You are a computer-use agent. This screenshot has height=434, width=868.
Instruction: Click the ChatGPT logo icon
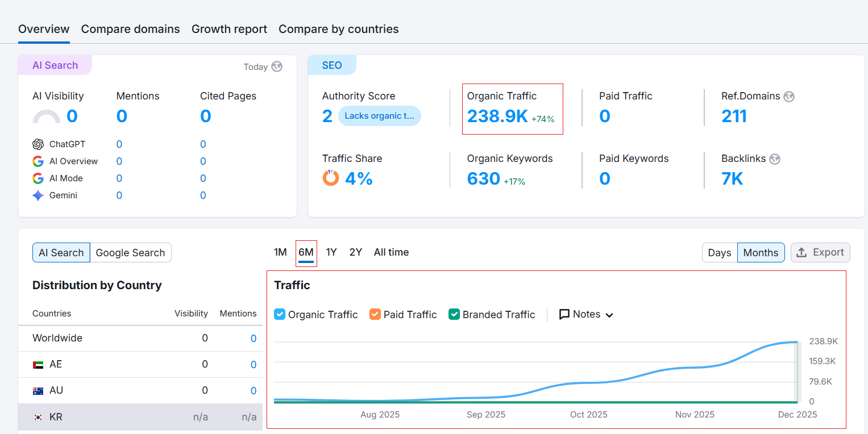38,144
